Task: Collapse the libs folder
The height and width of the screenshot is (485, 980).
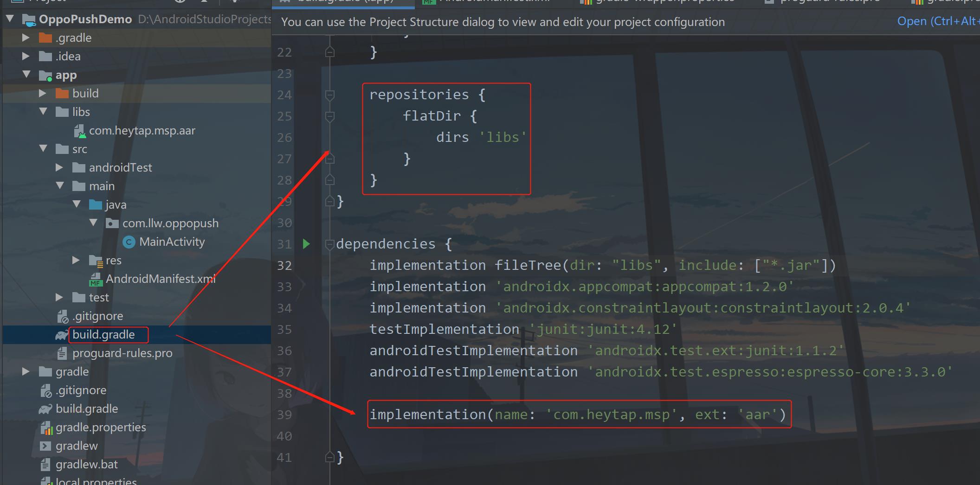Action: point(43,111)
